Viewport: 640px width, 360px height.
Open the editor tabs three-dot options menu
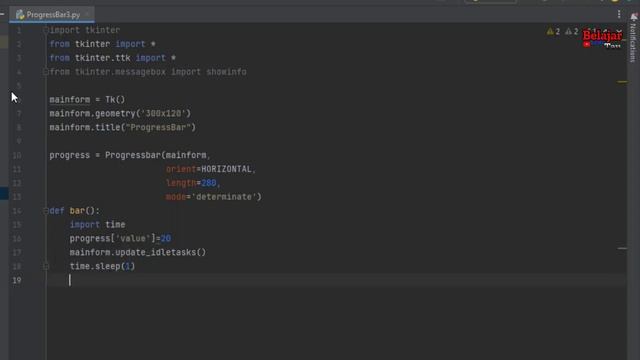click(619, 15)
